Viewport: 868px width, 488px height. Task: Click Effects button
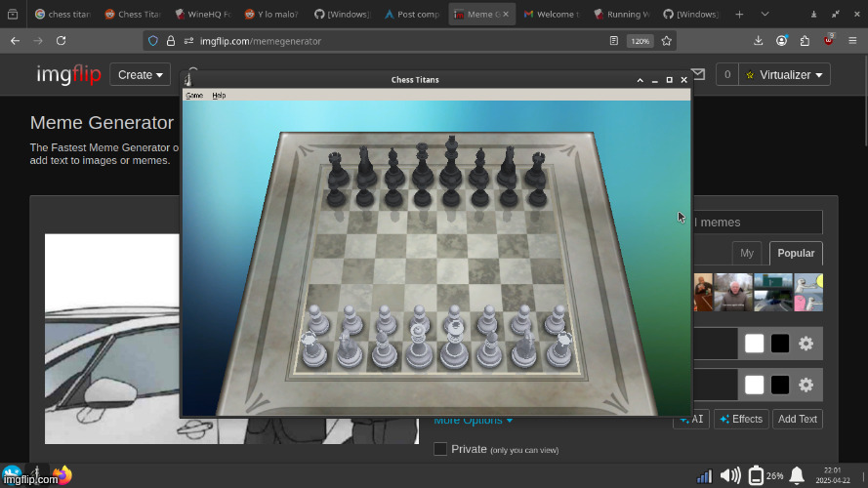[x=741, y=419]
